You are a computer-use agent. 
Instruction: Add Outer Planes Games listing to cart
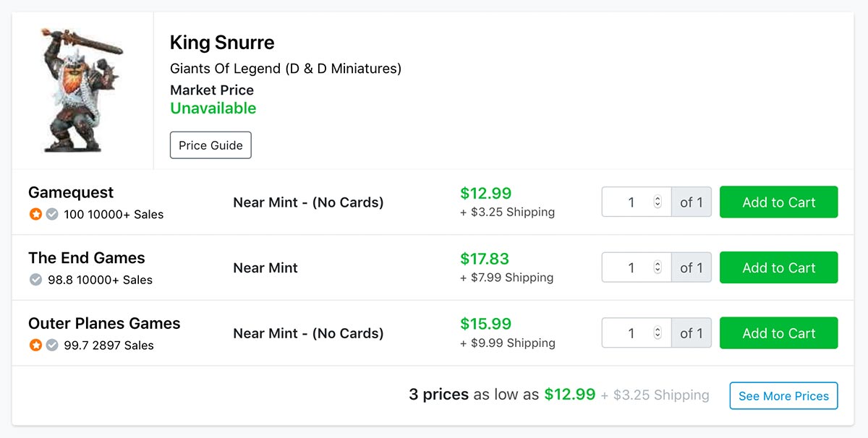779,333
